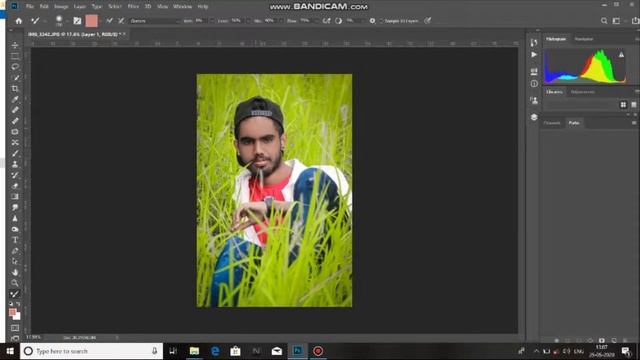Open the Window menu

[182, 7]
